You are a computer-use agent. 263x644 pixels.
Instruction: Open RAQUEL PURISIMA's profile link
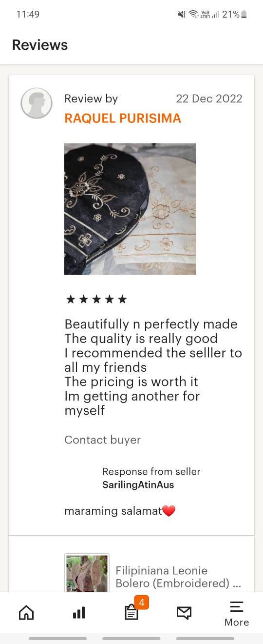[x=123, y=118]
